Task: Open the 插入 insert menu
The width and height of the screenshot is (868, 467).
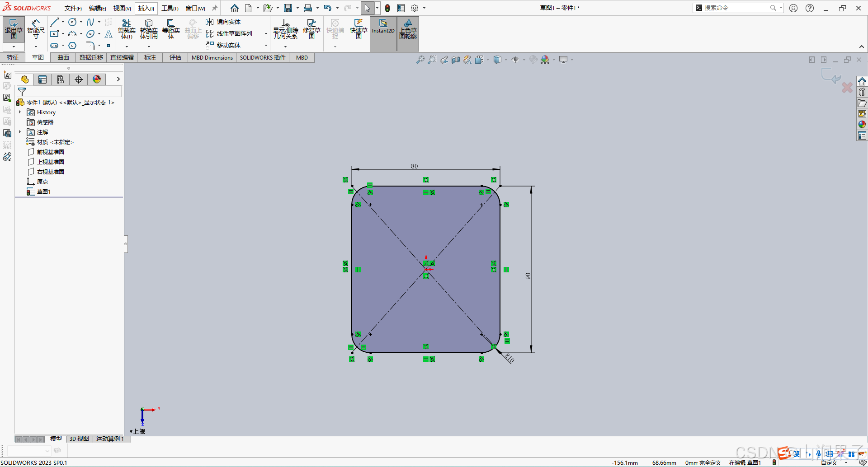Action: point(146,8)
